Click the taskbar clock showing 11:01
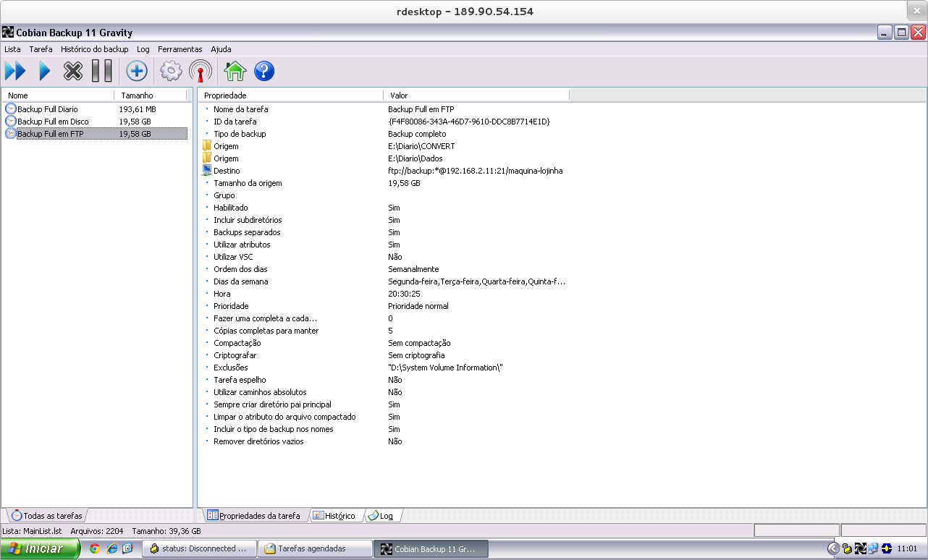The image size is (928, 560). [x=907, y=548]
